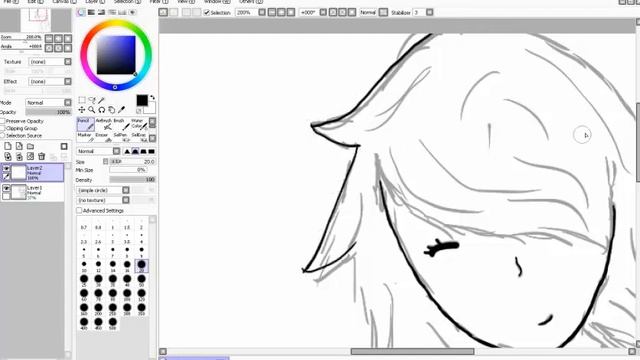This screenshot has height=360, width=640.
Task: Click the blue color square picker
Action: [x=116, y=55]
